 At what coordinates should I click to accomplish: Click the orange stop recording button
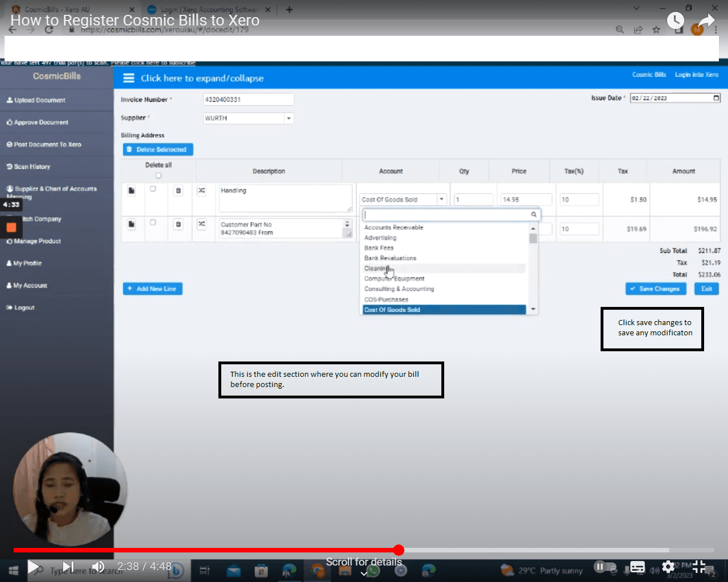tap(11, 228)
